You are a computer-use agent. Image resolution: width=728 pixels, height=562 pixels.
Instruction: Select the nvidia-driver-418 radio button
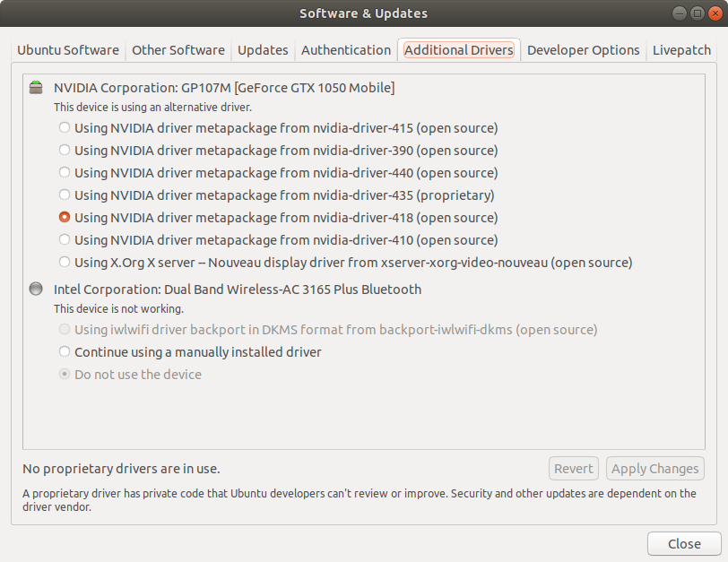[x=65, y=217]
